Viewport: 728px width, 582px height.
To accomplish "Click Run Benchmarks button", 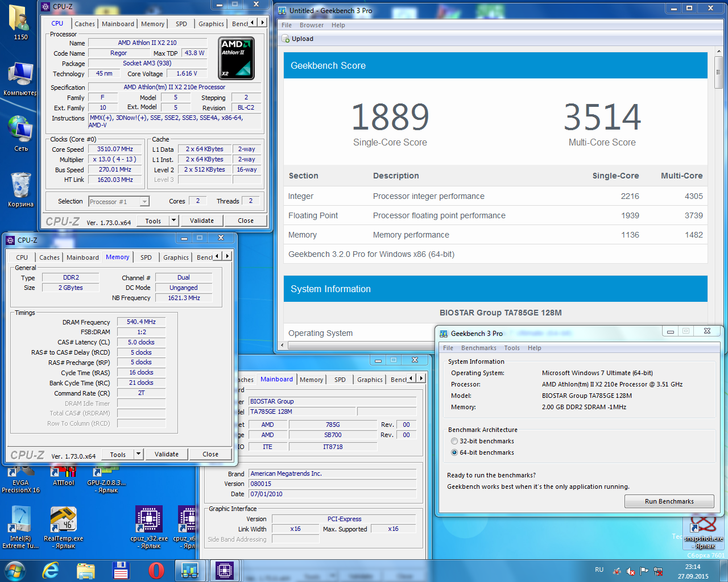I will pyautogui.click(x=669, y=501).
